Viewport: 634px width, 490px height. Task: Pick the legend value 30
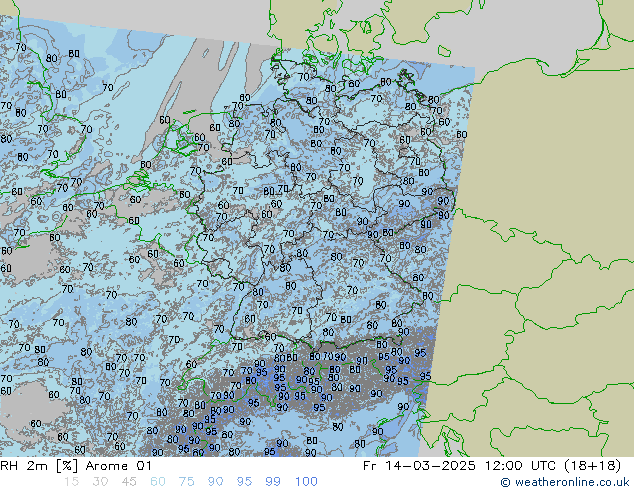pos(100,482)
